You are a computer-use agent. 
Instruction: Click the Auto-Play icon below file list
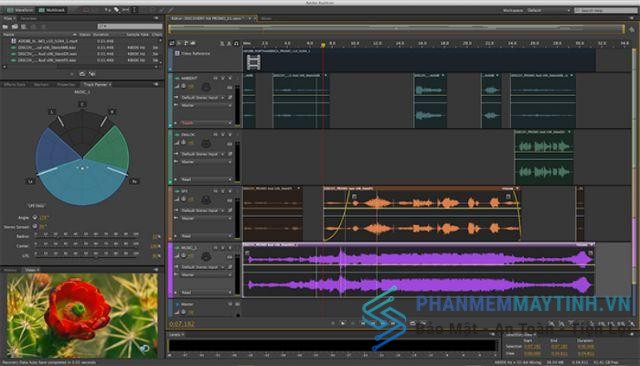pyautogui.click(x=92, y=74)
